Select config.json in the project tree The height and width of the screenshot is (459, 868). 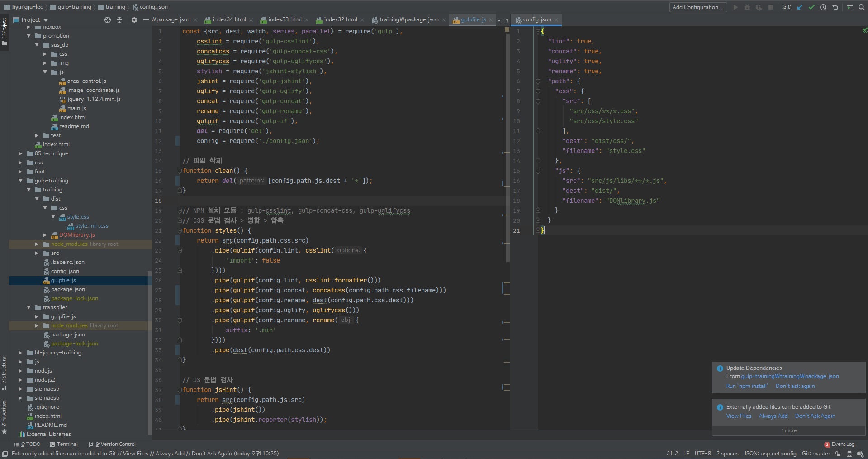[x=65, y=271]
